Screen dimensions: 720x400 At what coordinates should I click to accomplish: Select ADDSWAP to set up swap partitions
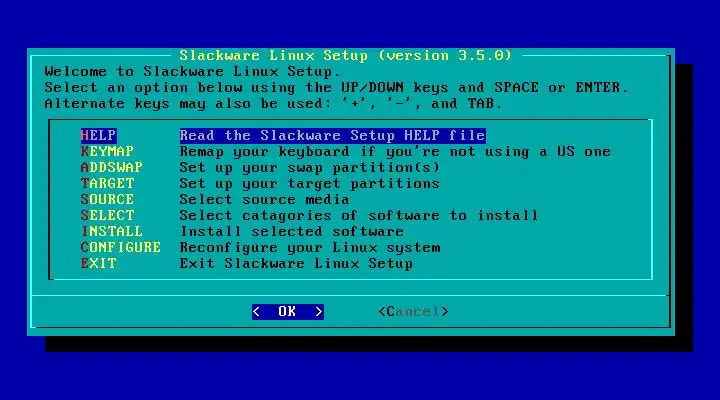[x=112, y=167]
